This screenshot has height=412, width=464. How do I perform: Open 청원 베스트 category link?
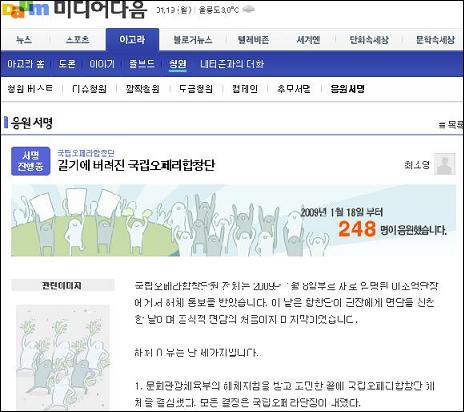tap(30, 89)
